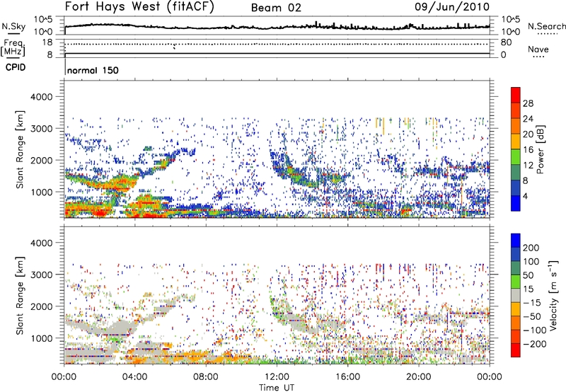This screenshot has height=392, width=566.
Task: Click the '28' power colorbar tick
Action: click(528, 103)
